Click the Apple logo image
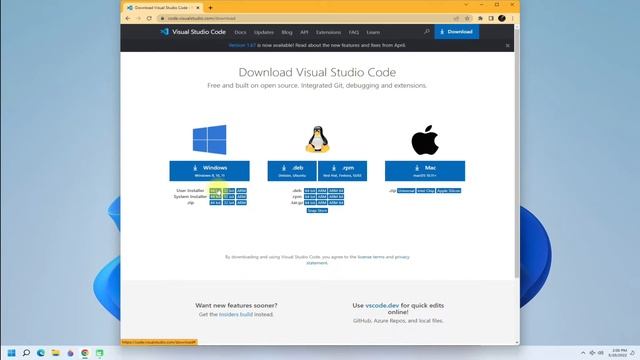 (425, 140)
